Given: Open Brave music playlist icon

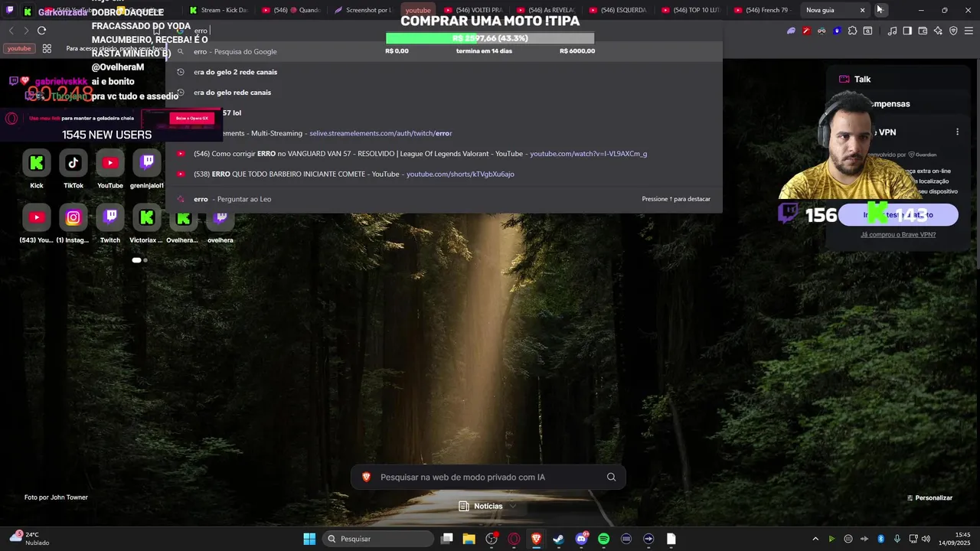Looking at the screenshot, I should 892,31.
